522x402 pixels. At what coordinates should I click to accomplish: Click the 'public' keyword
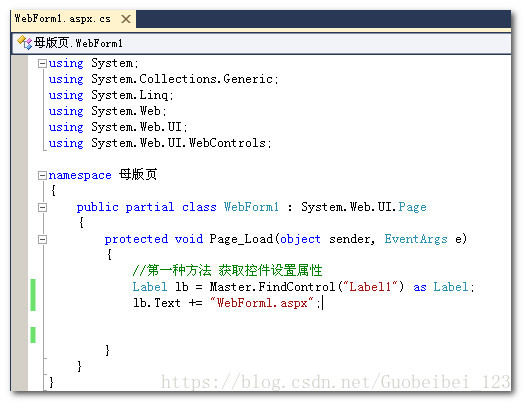(97, 207)
